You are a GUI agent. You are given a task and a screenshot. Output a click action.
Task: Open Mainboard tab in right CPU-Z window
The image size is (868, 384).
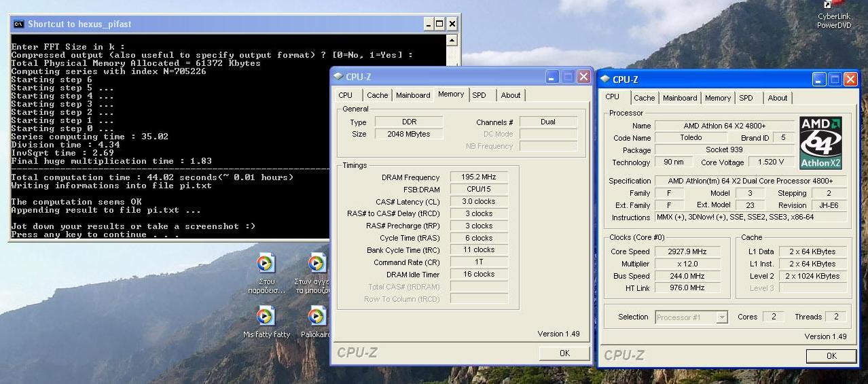[x=680, y=98]
